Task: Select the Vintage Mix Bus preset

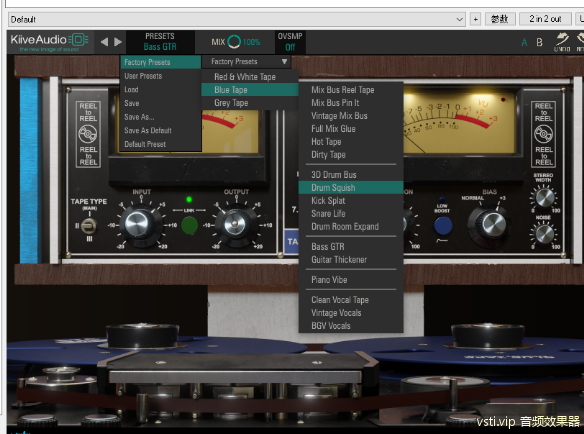Action: pyautogui.click(x=351, y=116)
